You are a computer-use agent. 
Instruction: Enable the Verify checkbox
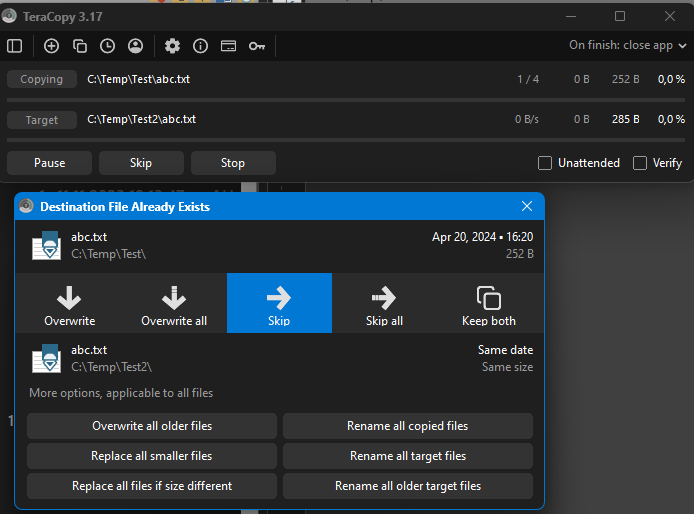(640, 163)
